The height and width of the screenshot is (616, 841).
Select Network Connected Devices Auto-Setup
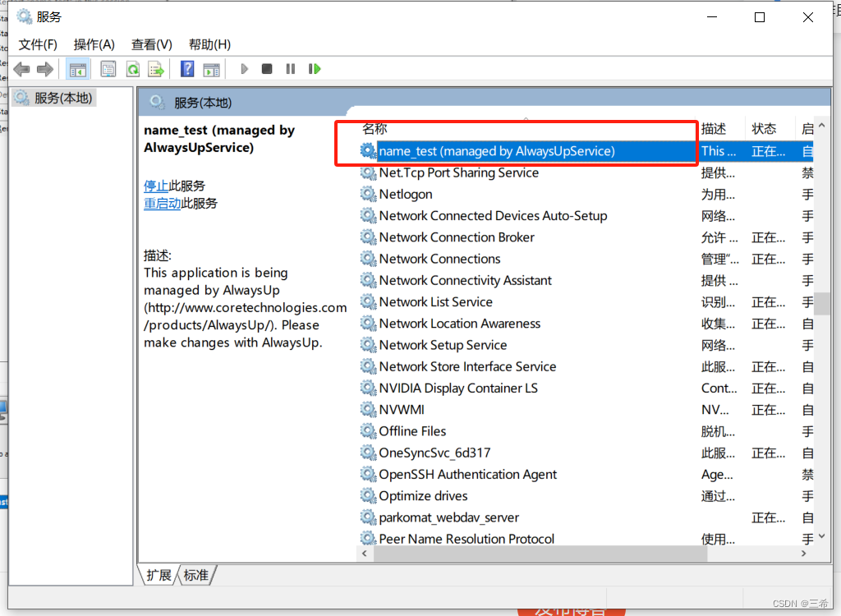(493, 216)
